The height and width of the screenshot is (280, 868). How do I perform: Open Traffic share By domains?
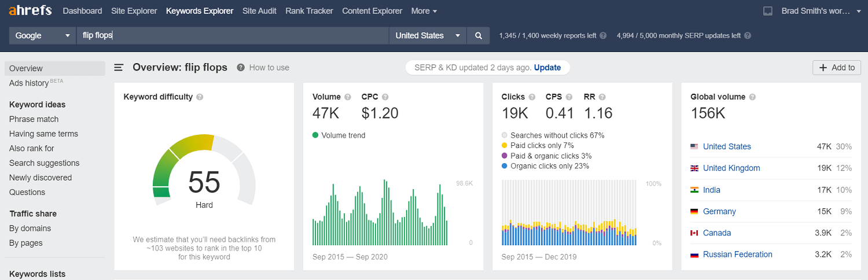[30, 229]
